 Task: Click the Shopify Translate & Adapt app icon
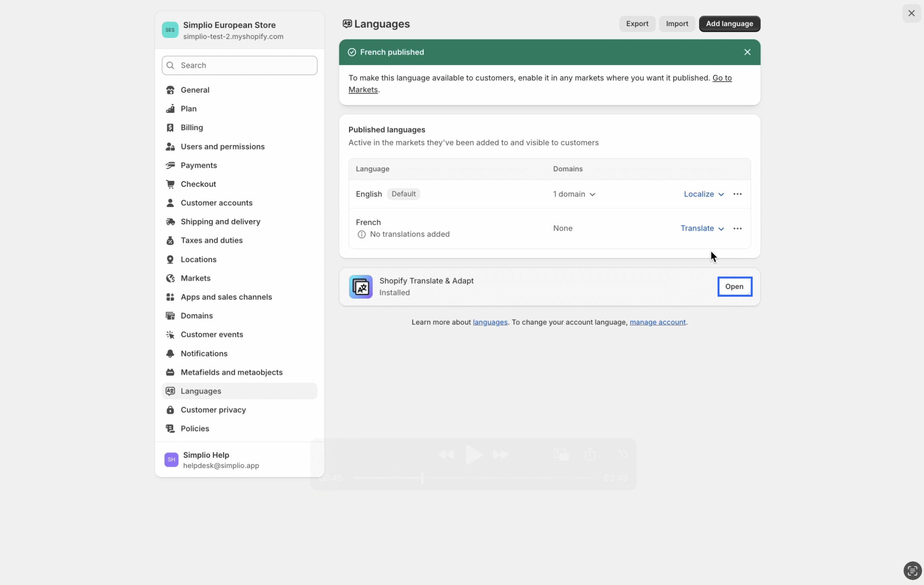click(x=360, y=287)
